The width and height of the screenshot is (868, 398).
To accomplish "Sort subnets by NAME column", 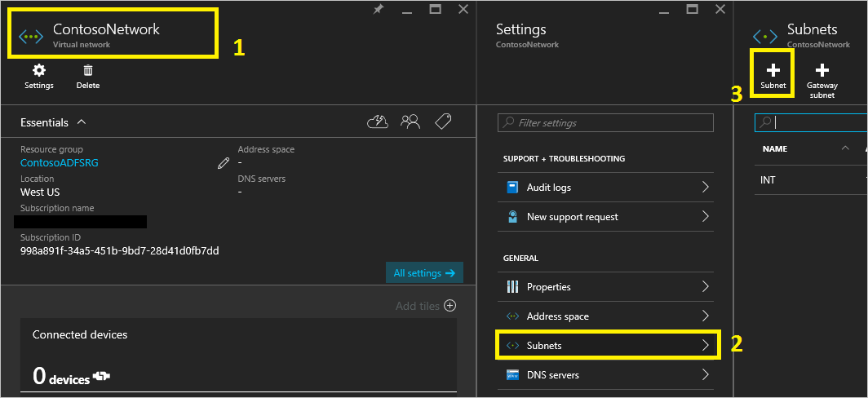I will point(774,149).
